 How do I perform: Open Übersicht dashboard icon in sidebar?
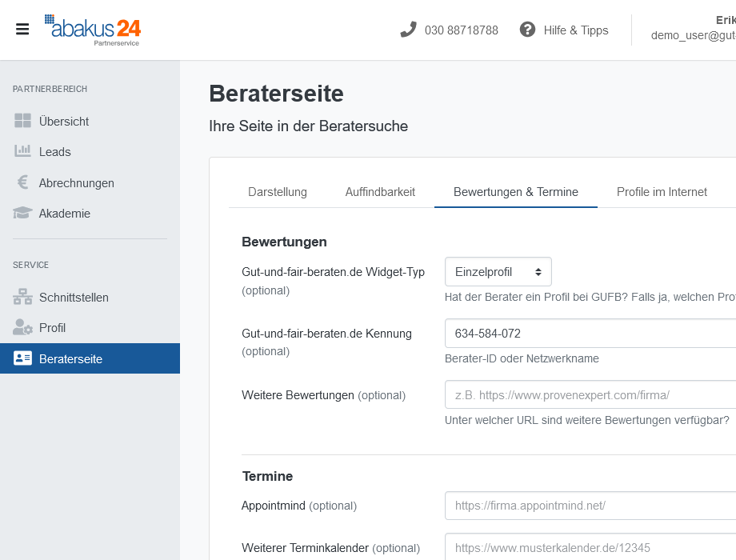[22, 121]
